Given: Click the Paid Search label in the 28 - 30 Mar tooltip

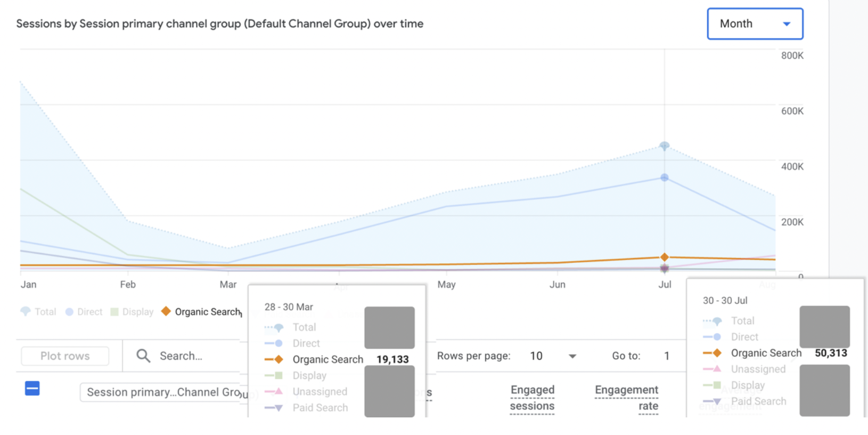Looking at the screenshot, I should [x=321, y=408].
